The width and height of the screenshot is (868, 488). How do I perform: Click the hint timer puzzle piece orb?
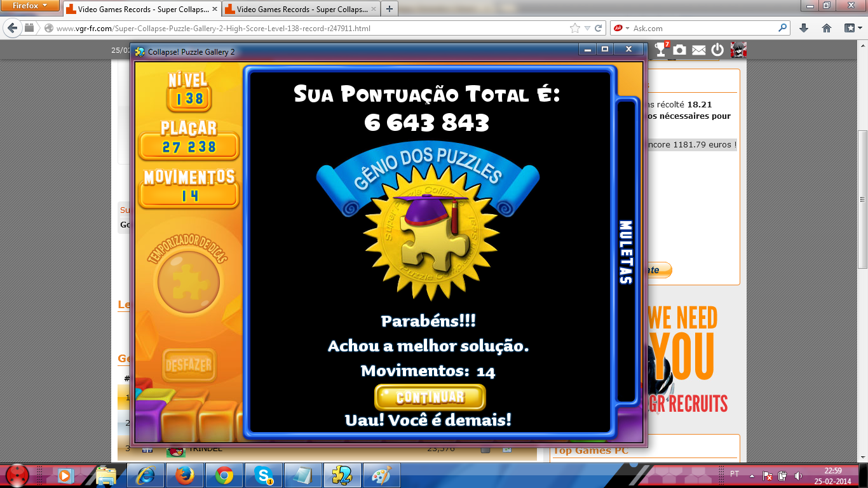point(188,281)
